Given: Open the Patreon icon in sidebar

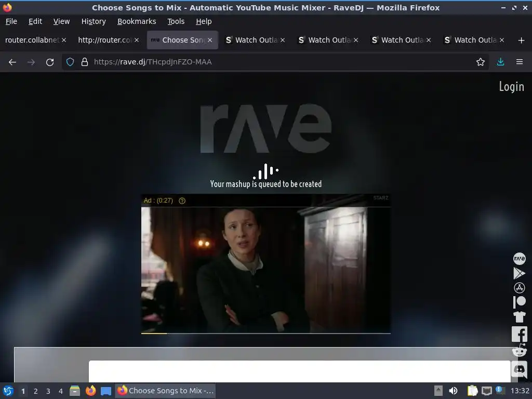Looking at the screenshot, I should coord(519,302).
